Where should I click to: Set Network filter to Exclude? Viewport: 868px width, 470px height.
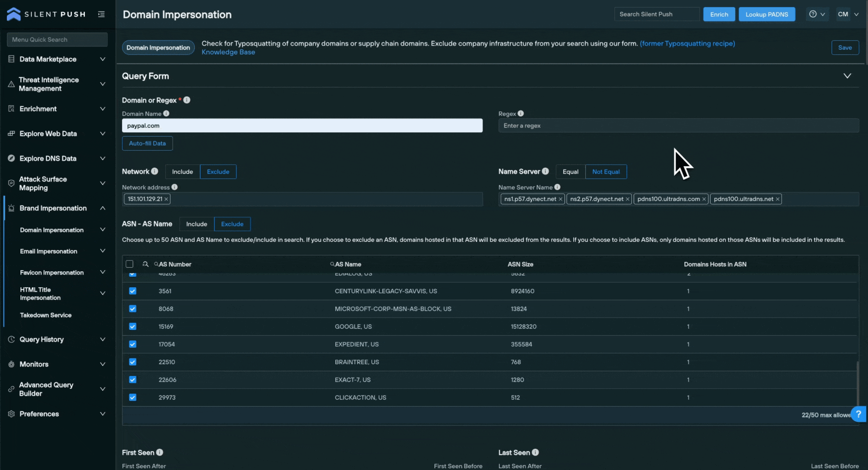click(x=218, y=171)
